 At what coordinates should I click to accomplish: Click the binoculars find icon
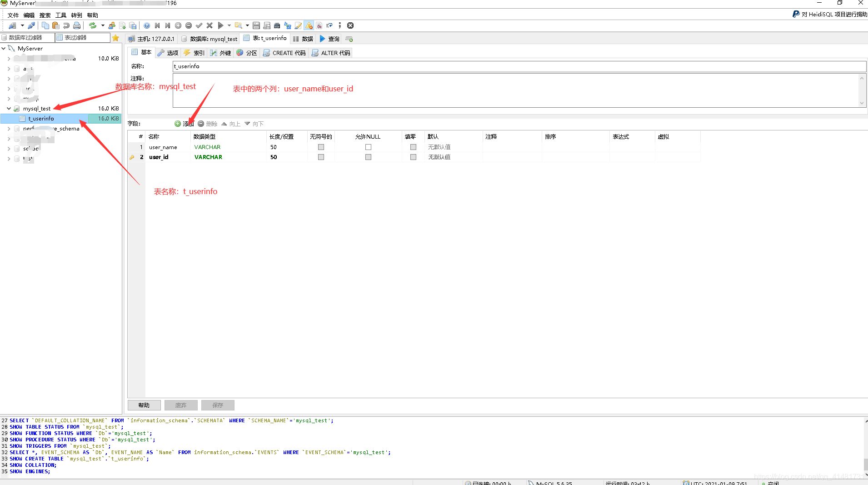click(277, 25)
